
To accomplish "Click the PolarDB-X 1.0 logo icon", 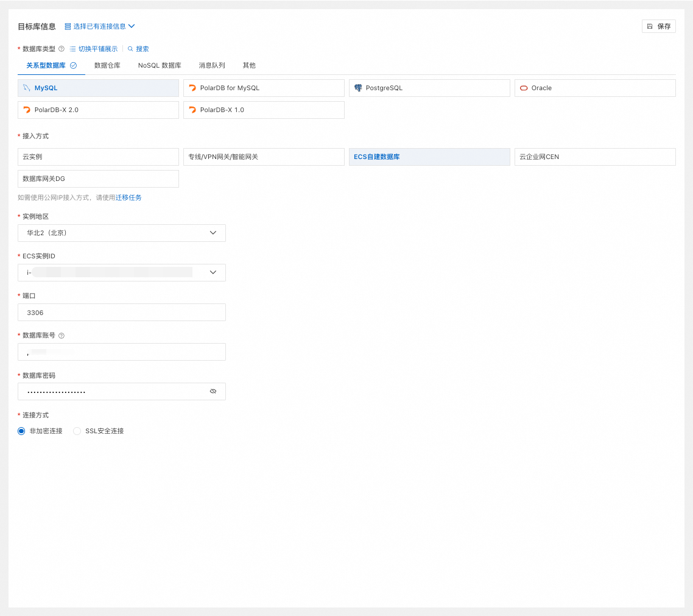I will pyautogui.click(x=192, y=110).
